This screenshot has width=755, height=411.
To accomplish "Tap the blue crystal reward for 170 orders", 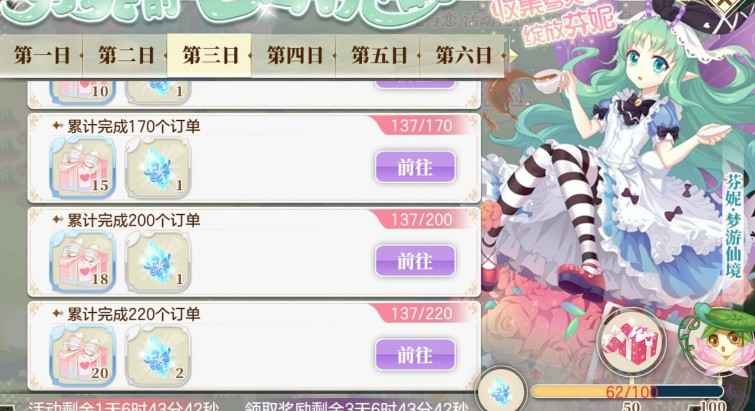I will click(158, 167).
